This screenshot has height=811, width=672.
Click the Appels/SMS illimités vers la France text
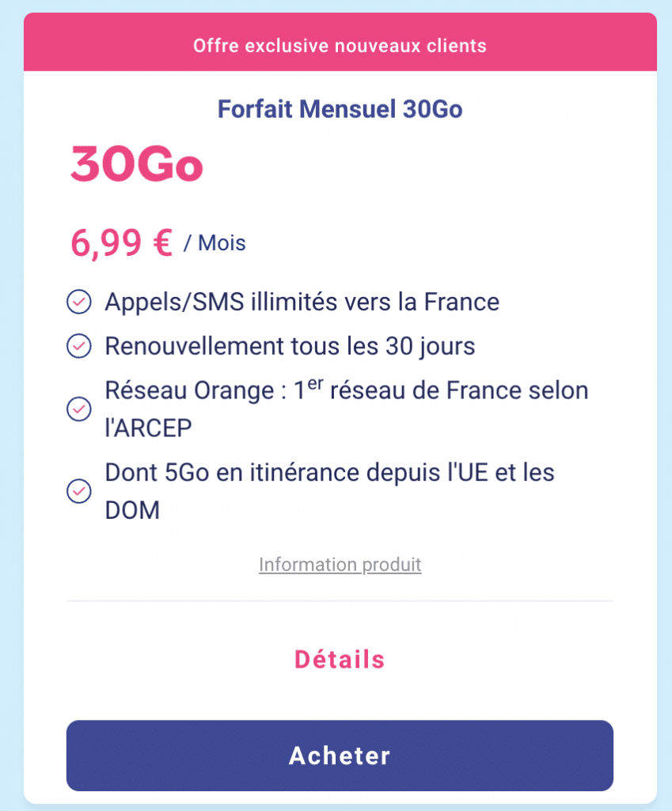(302, 302)
